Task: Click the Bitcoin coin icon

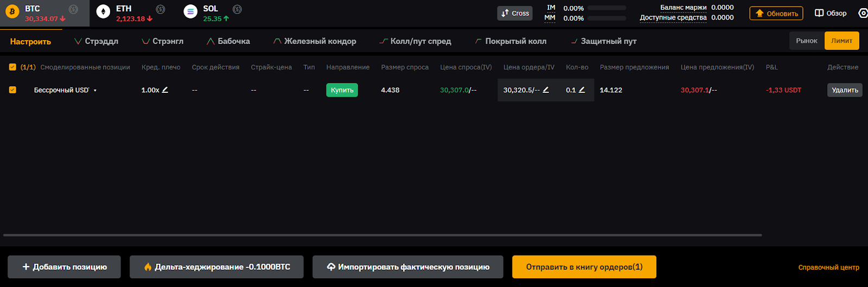Action: pos(12,11)
